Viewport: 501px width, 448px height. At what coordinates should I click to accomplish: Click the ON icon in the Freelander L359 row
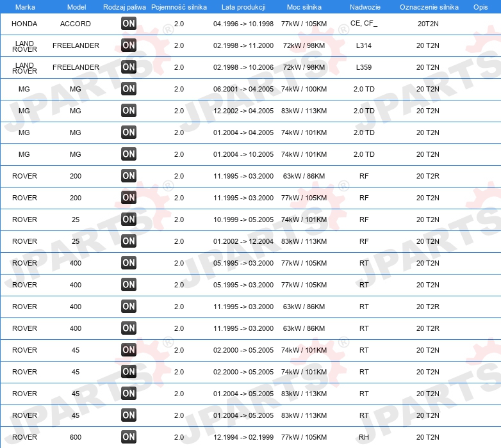[x=129, y=67]
